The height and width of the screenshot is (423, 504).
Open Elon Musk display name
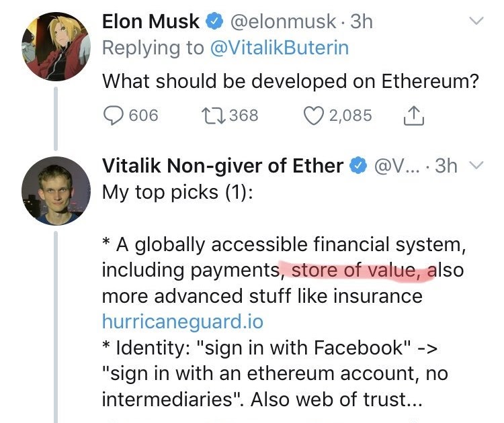[x=151, y=21]
